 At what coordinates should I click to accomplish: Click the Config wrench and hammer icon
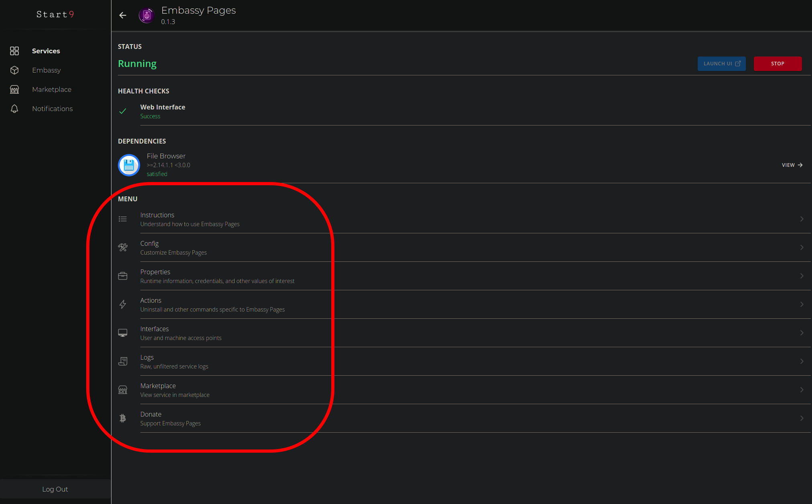(123, 247)
